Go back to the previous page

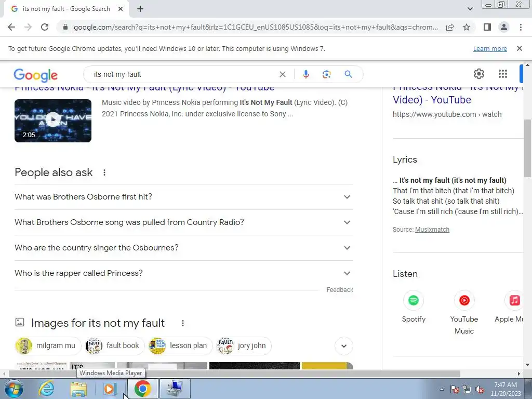(x=11, y=27)
